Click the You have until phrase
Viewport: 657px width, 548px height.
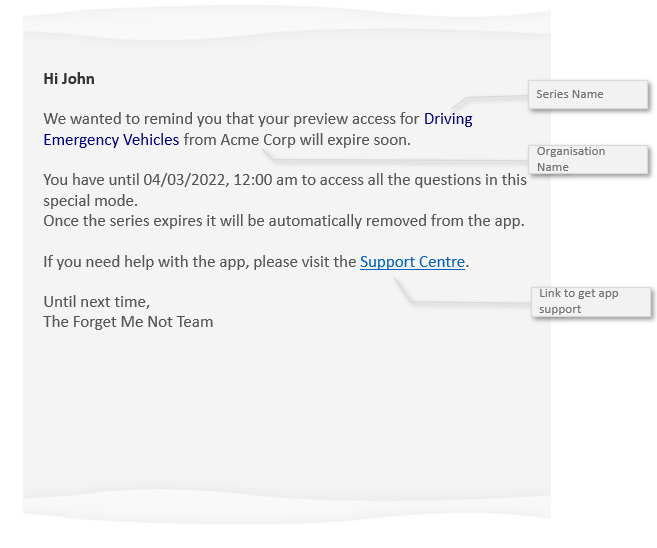tap(91, 180)
